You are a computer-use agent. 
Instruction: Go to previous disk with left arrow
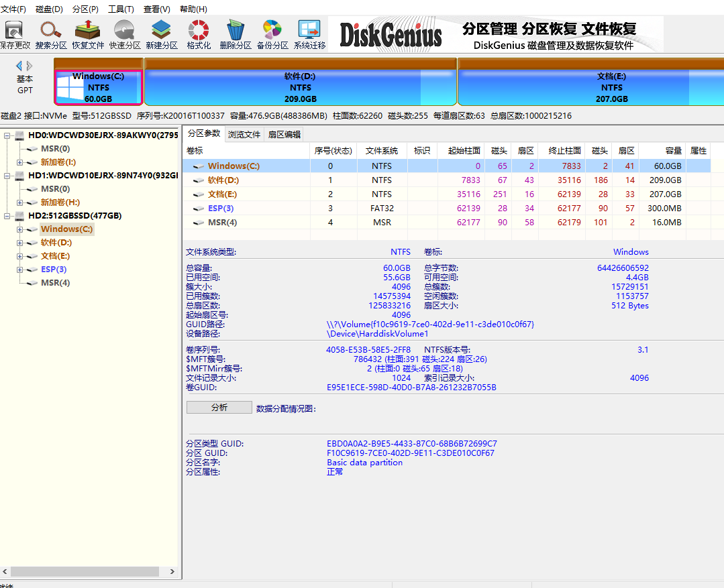coord(19,66)
